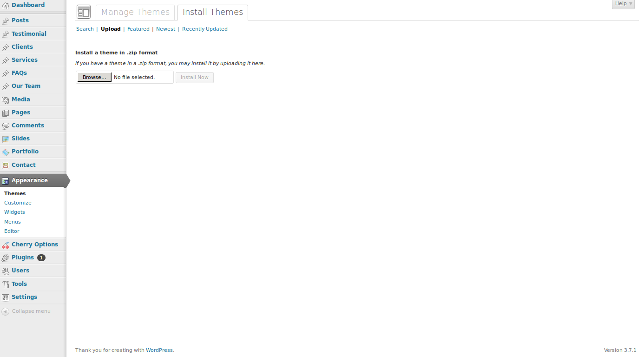The image size is (644, 357).
Task: Select the Install Themes tab
Action: (213, 12)
